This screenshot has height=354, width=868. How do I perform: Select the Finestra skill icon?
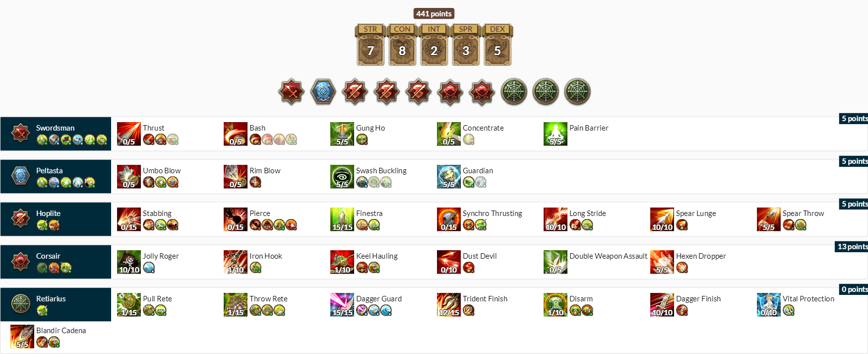pyautogui.click(x=342, y=219)
